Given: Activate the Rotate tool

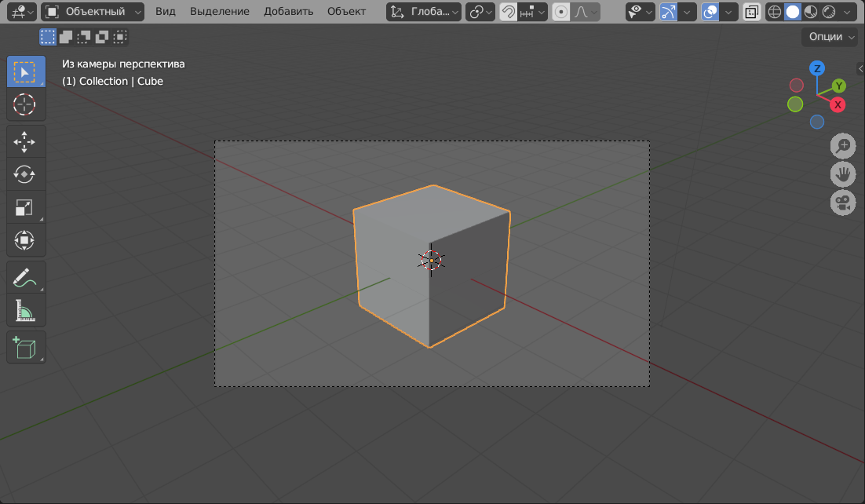Looking at the screenshot, I should (x=26, y=174).
